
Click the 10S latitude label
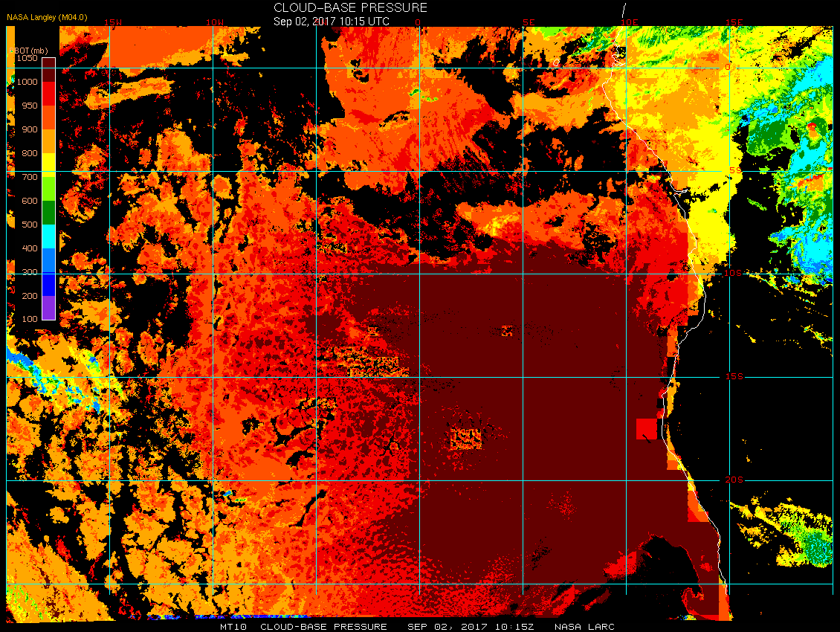pos(733,273)
